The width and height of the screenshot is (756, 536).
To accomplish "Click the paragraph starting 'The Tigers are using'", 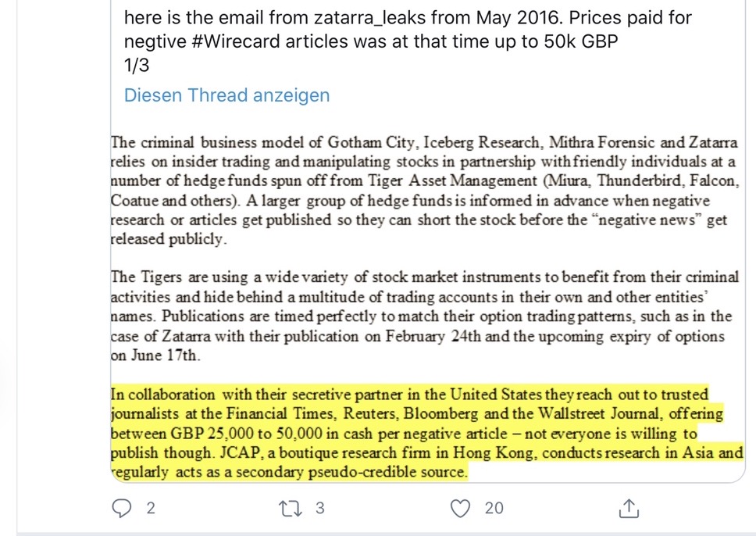I will [422, 316].
